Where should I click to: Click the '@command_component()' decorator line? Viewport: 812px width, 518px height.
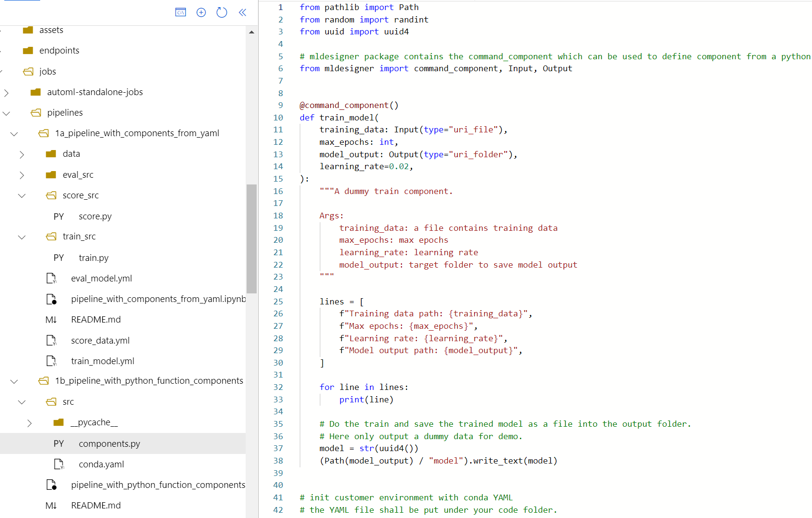(x=349, y=105)
